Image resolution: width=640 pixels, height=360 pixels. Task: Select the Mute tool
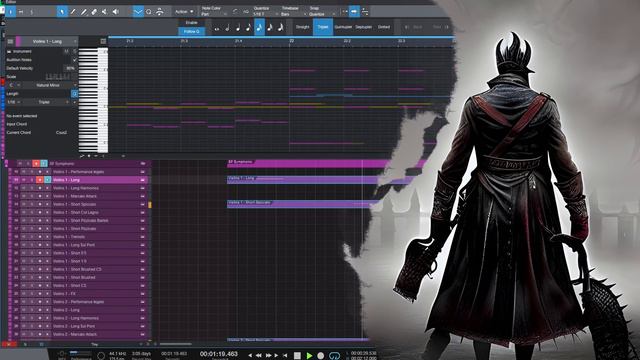104,12
